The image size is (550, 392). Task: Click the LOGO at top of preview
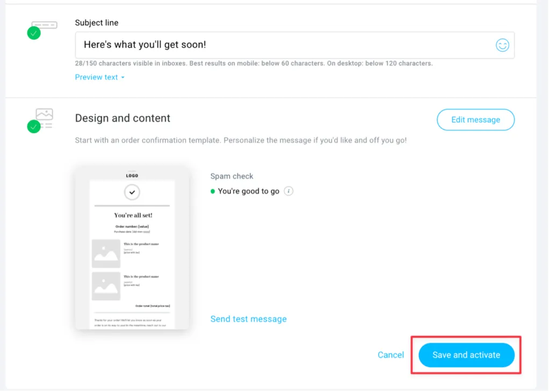tap(132, 176)
